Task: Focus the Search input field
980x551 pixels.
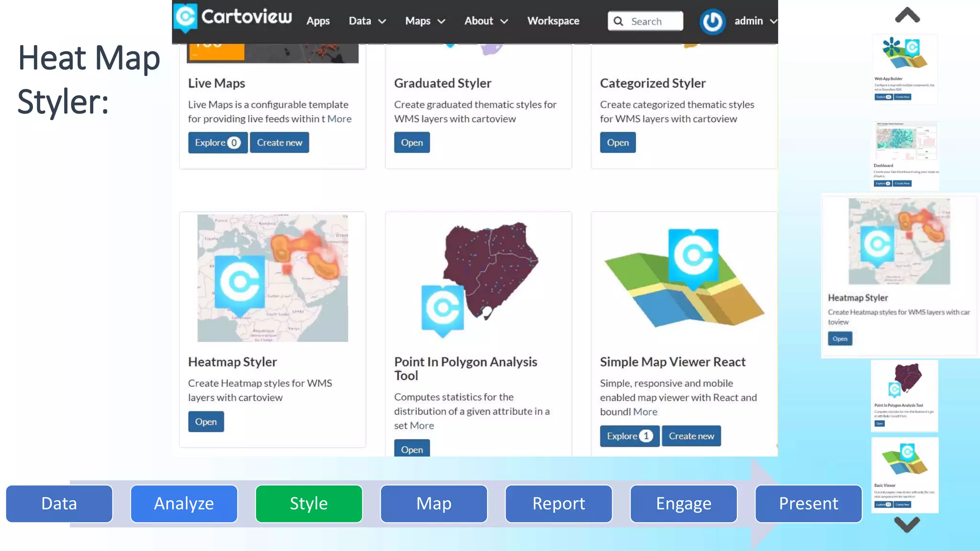Action: tap(646, 21)
